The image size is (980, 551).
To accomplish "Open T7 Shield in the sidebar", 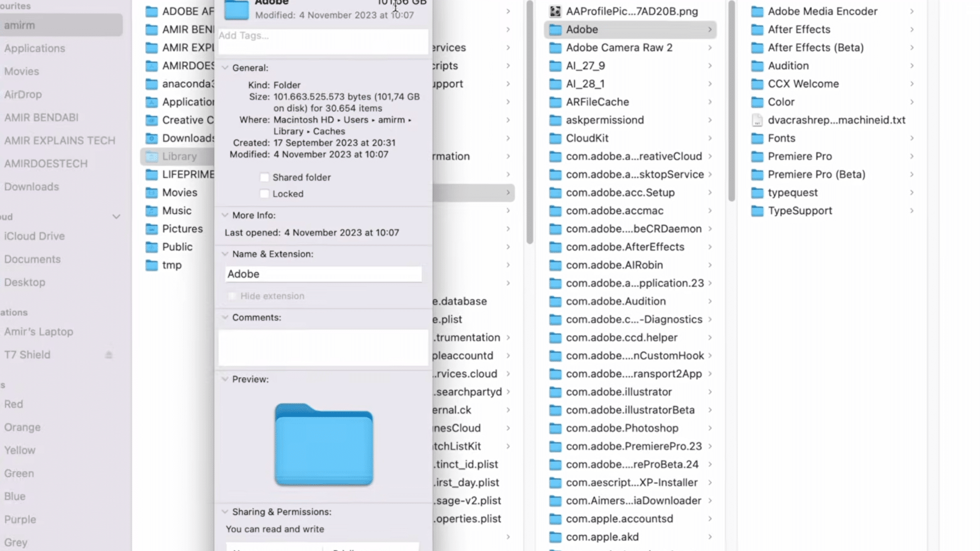I will click(27, 355).
